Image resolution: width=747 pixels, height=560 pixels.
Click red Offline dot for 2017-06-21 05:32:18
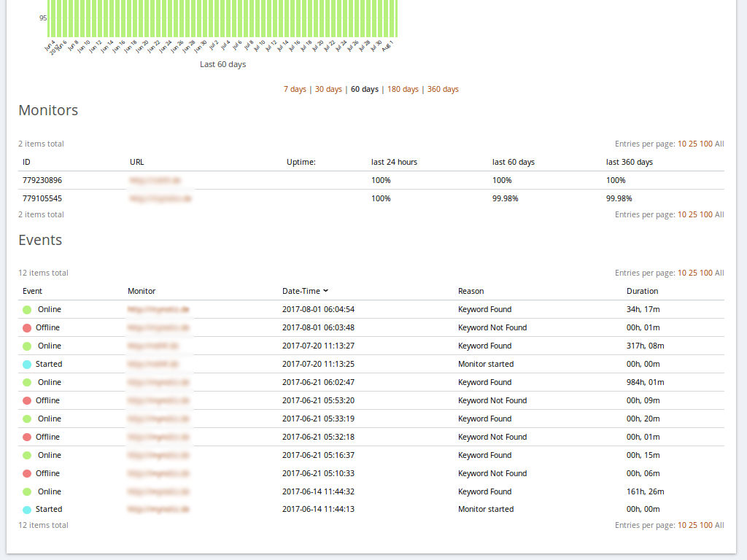[x=27, y=437]
